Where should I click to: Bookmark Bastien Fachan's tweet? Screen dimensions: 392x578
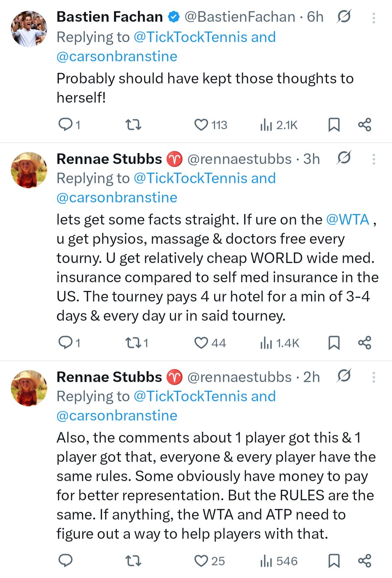tap(334, 125)
